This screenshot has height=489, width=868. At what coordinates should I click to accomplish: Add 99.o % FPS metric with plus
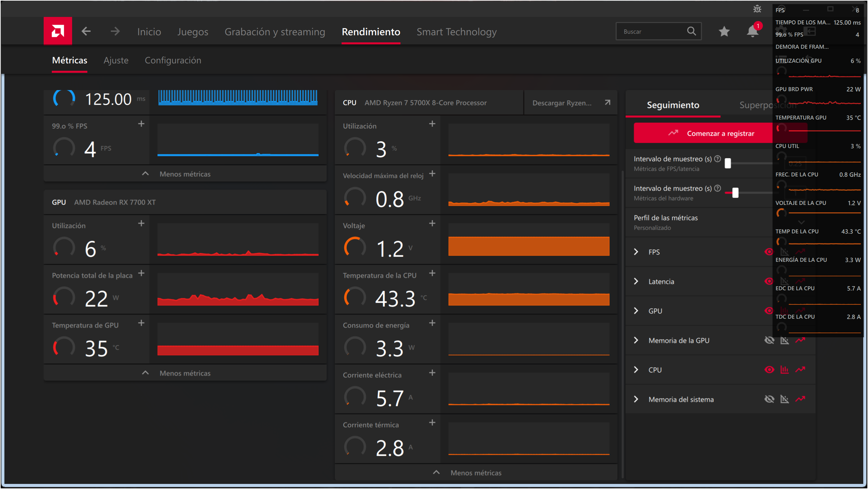[141, 124]
